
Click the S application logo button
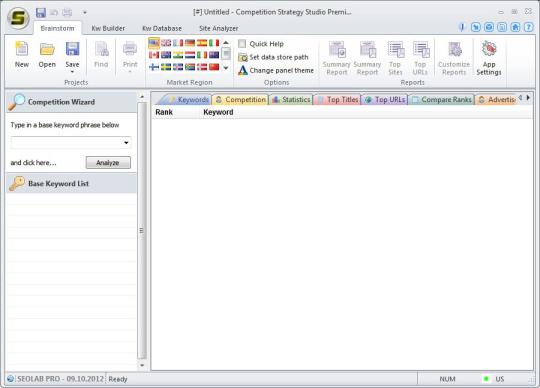click(18, 18)
